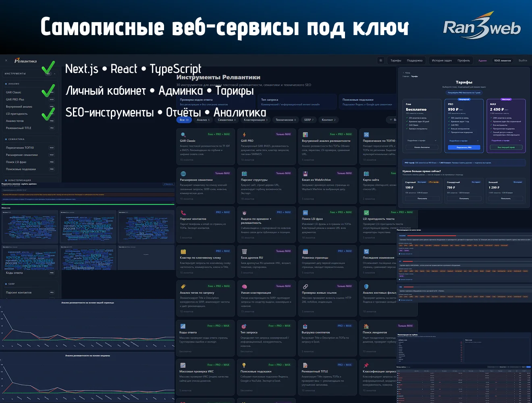Viewport: 532px width, 403px height.
Task: Click the Карта сайта card icon
Action: click(x=366, y=174)
